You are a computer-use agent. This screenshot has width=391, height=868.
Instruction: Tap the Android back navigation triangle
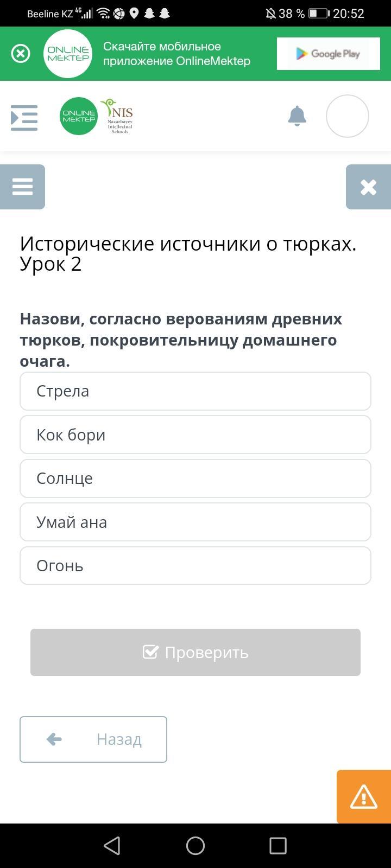click(x=112, y=845)
